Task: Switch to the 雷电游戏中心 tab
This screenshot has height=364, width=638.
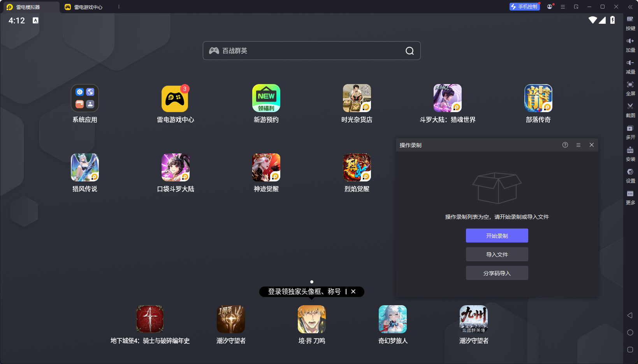Action: tap(84, 7)
